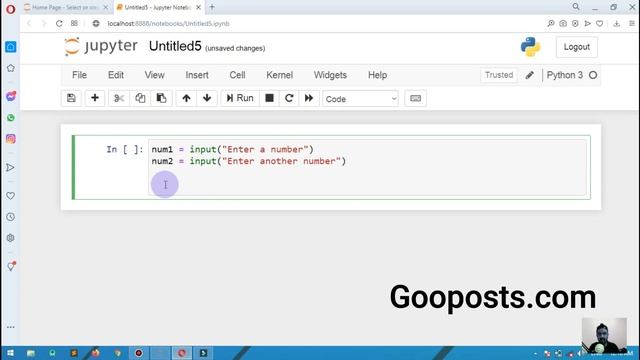Open the command palette keyboard icon

[x=416, y=98]
